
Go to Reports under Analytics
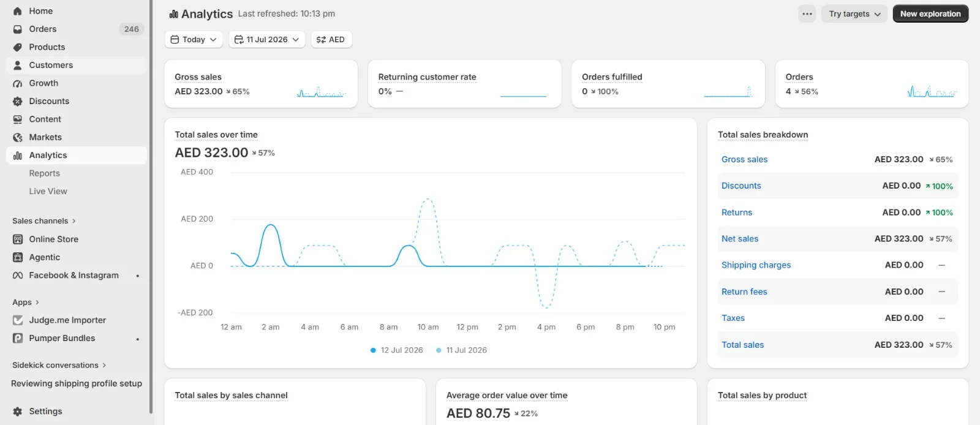coord(45,173)
